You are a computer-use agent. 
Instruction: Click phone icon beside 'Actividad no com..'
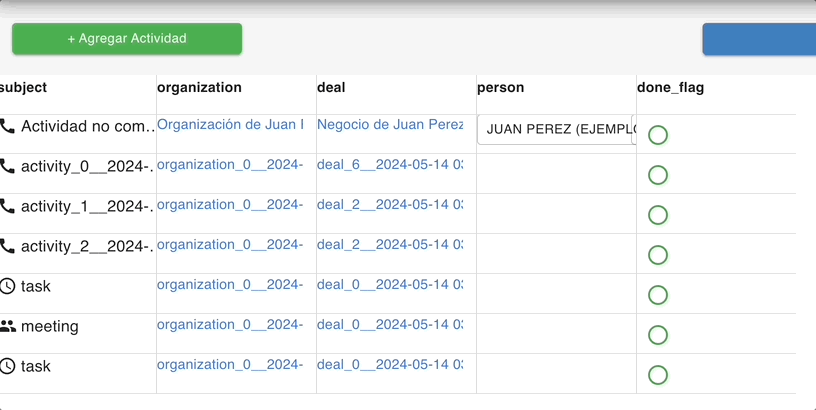coord(8,127)
